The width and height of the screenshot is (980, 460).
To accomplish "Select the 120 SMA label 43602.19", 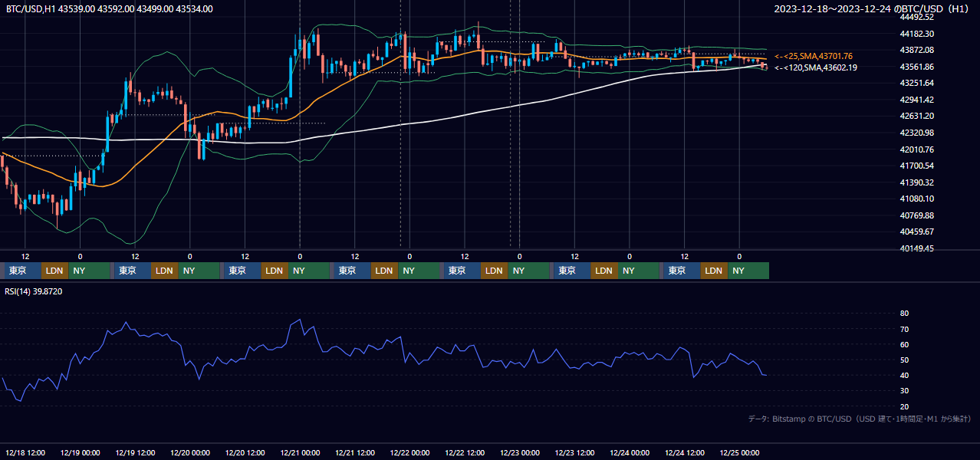I will point(816,68).
